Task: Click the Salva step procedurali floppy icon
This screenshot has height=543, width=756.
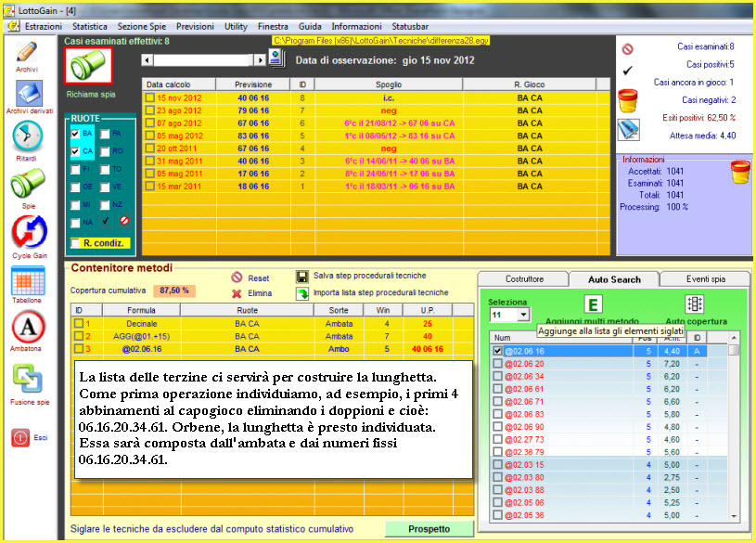Action: point(302,277)
